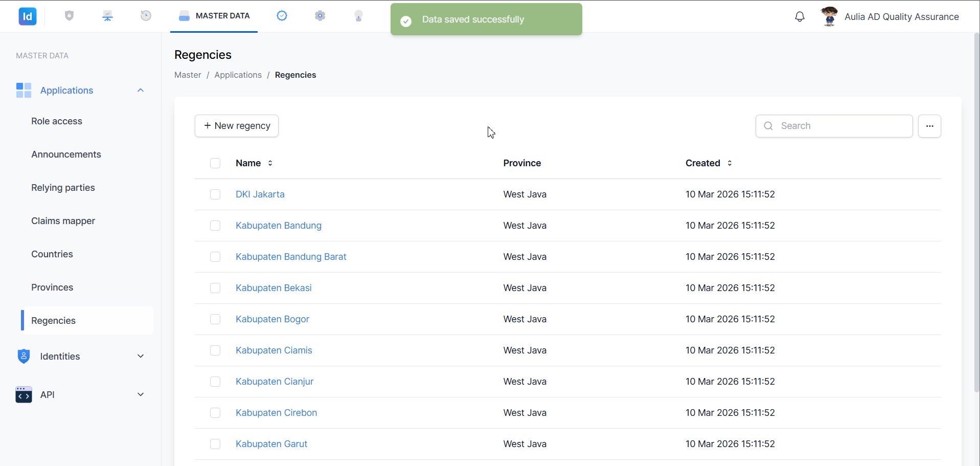This screenshot has width=980, height=466.
Task: Check the Kabupaten Bandung Barat row checkbox
Action: (215, 257)
